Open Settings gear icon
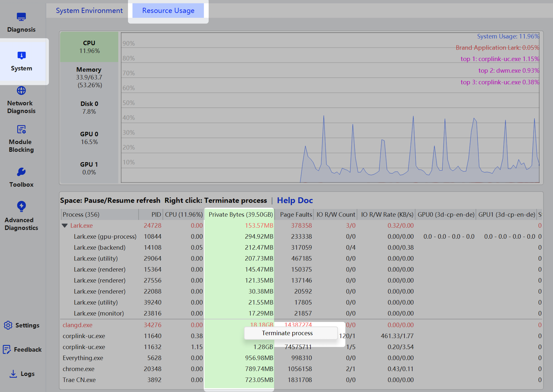Screen dimensions: 553x392 point(8,325)
